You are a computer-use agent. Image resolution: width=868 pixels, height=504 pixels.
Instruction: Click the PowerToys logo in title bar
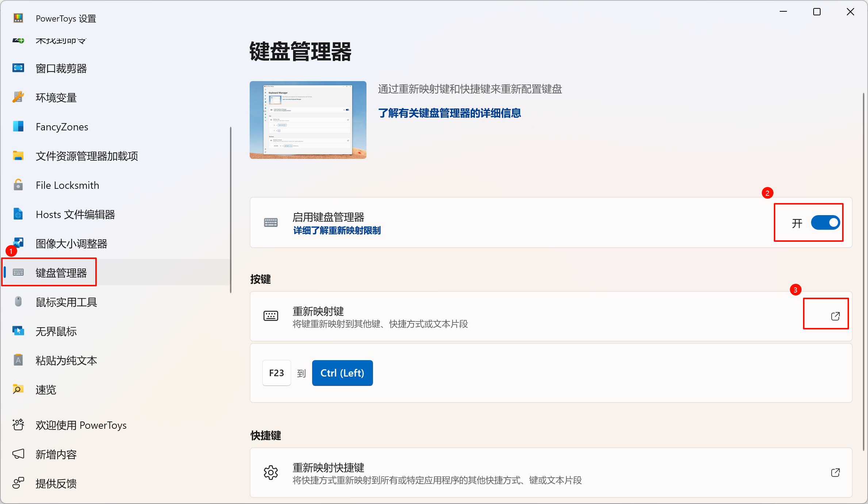tap(18, 18)
